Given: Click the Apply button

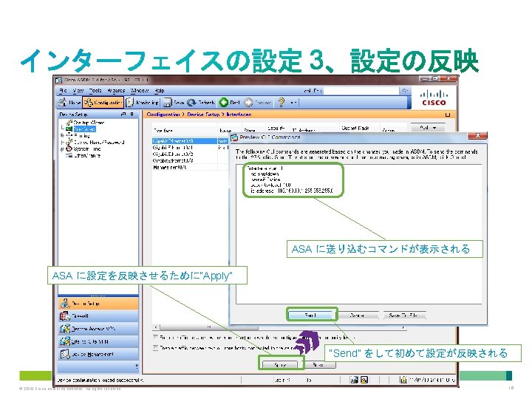Looking at the screenshot, I should point(280,365).
